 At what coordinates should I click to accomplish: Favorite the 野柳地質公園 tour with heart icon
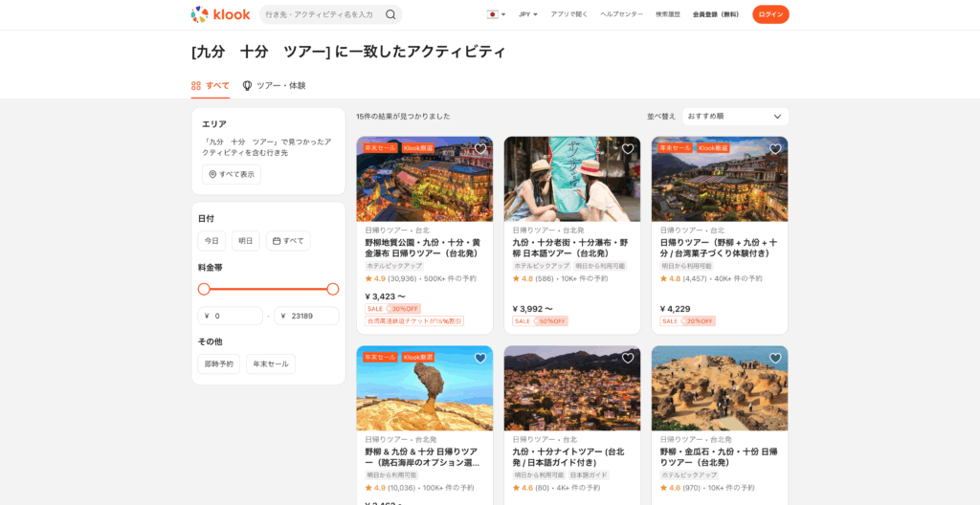(480, 148)
